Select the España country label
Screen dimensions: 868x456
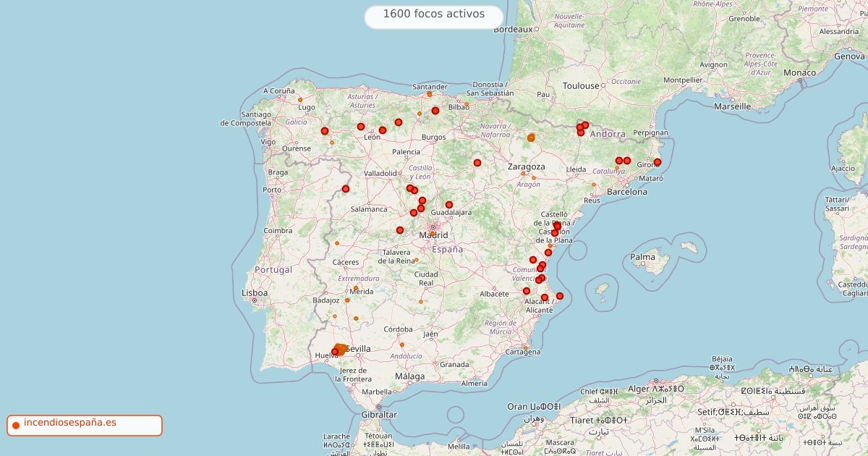[x=447, y=250]
